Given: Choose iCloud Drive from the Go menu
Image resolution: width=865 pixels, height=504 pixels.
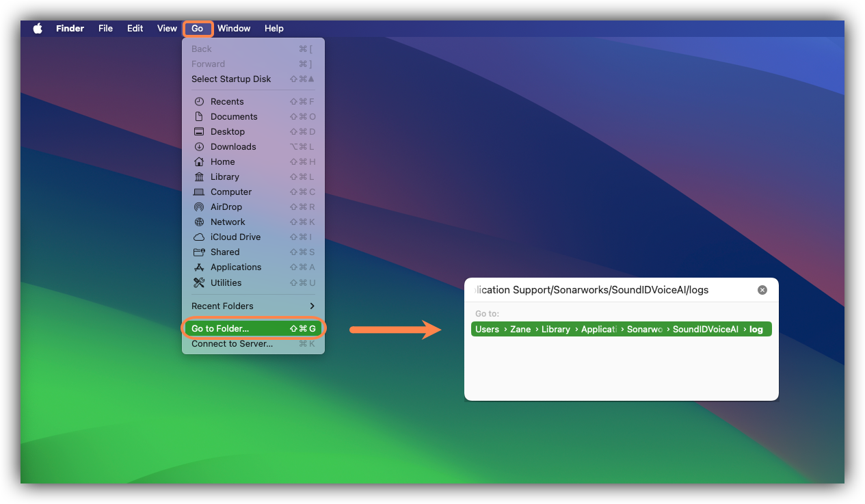Looking at the screenshot, I should [x=253, y=237].
